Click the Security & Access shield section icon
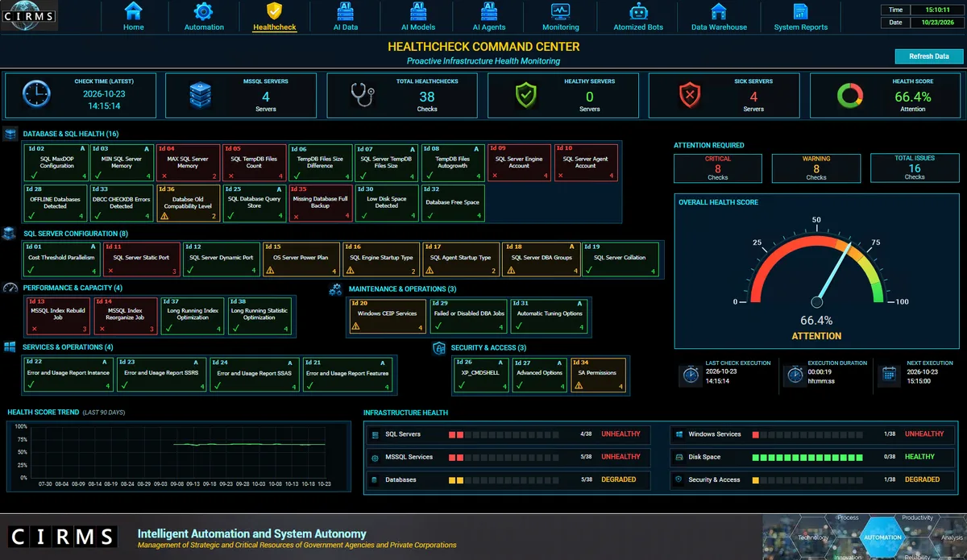The image size is (967, 560). click(439, 347)
